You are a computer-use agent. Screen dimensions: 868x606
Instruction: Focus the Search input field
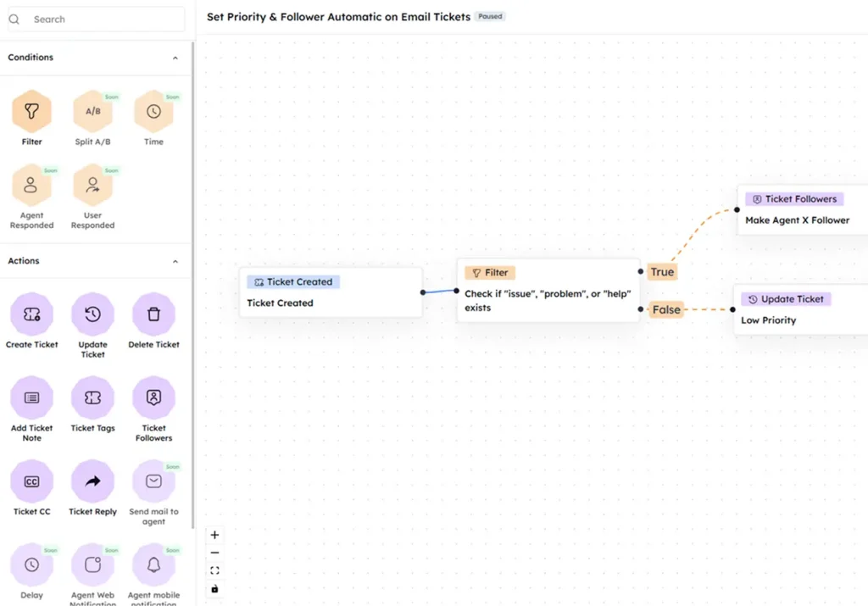coord(97,19)
